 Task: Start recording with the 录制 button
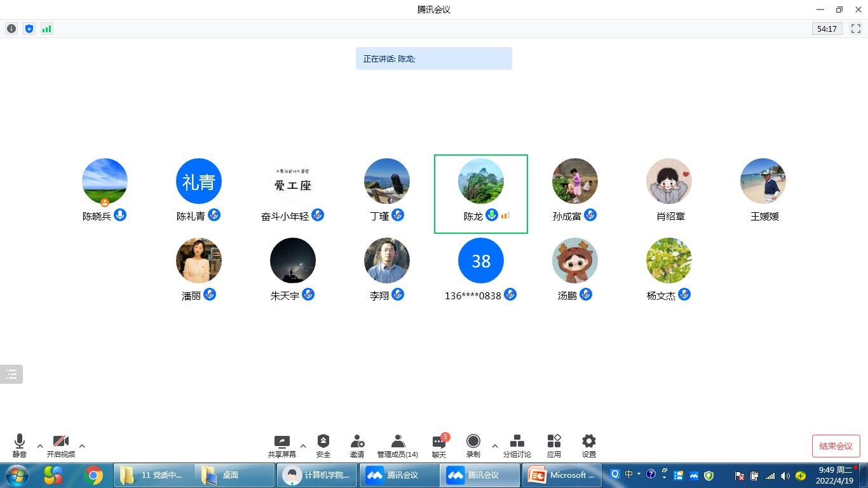[473, 445]
